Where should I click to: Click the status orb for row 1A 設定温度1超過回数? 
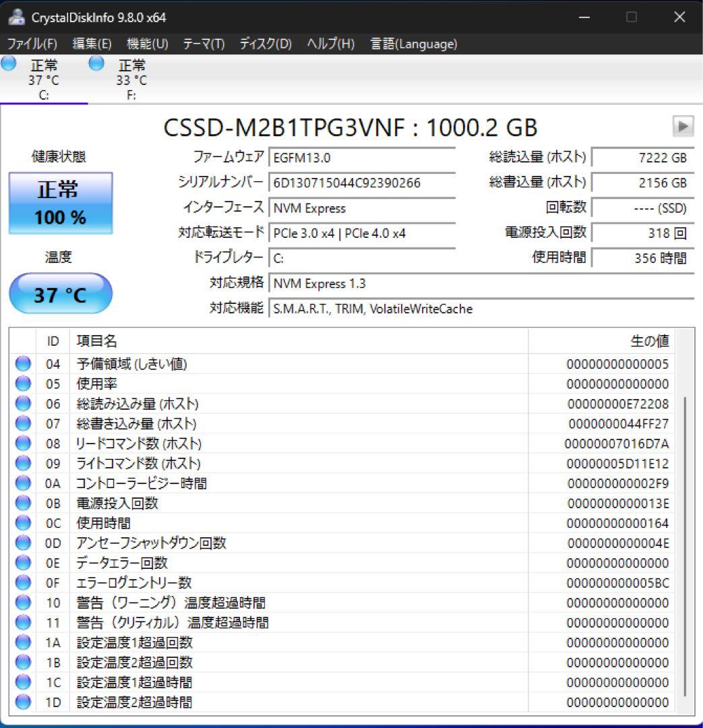[x=23, y=642]
